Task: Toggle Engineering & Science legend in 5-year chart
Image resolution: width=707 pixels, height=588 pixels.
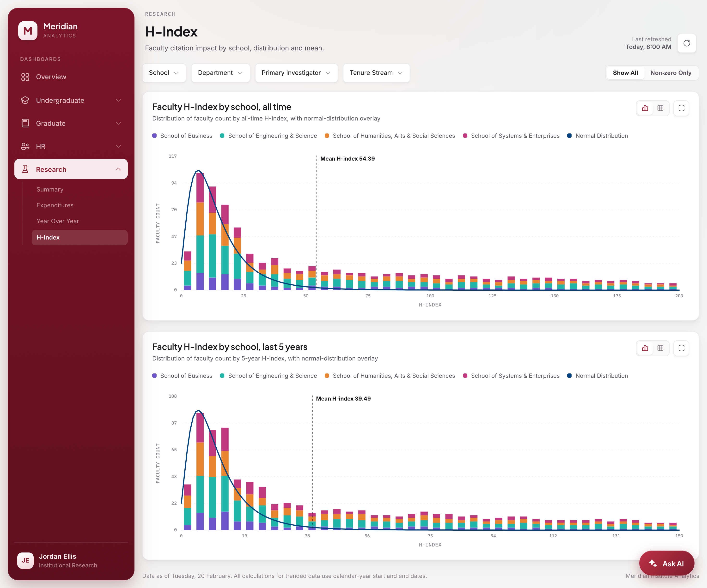Action: tap(268, 376)
